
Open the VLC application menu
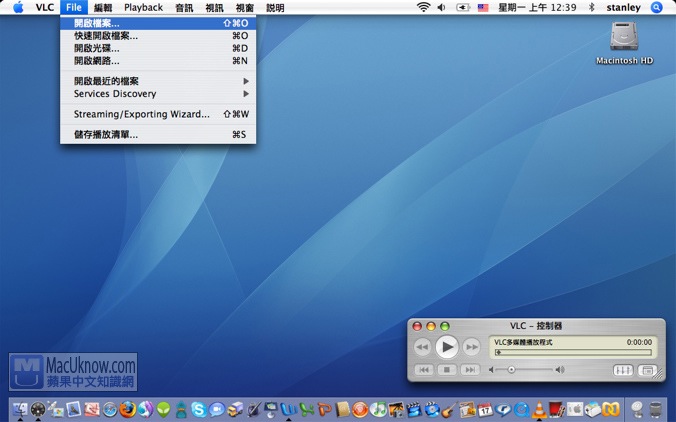[x=45, y=7]
